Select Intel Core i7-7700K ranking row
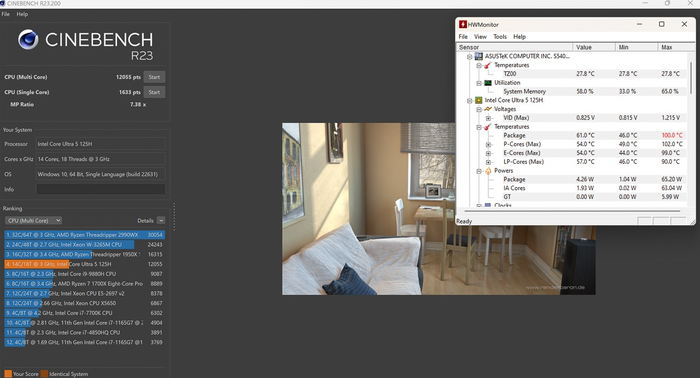 84,313
